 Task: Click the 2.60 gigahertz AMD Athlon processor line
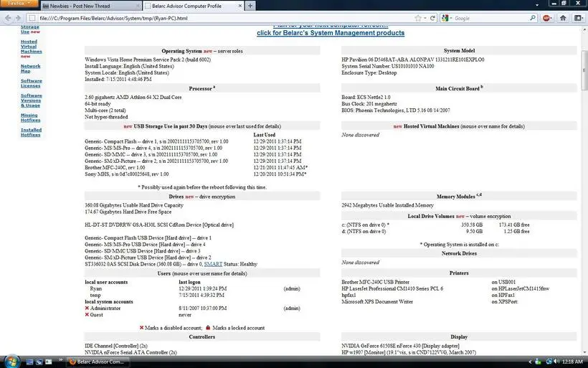133,97
